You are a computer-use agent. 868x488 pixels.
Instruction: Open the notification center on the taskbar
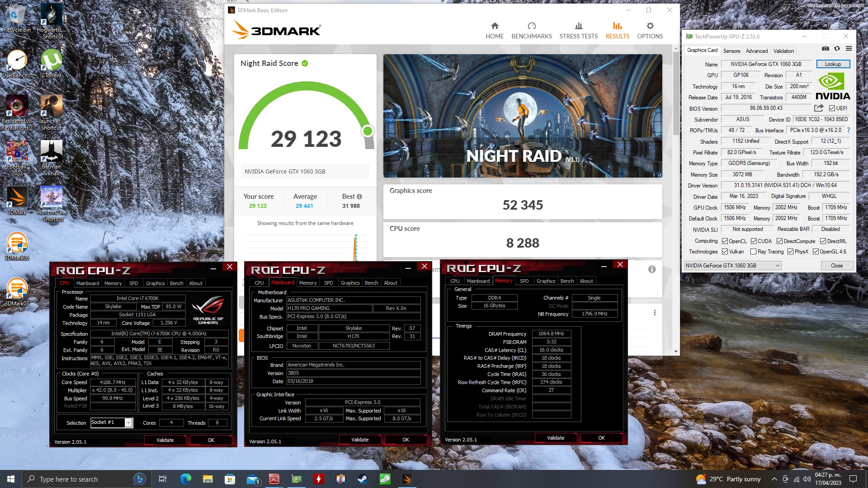tap(853, 479)
